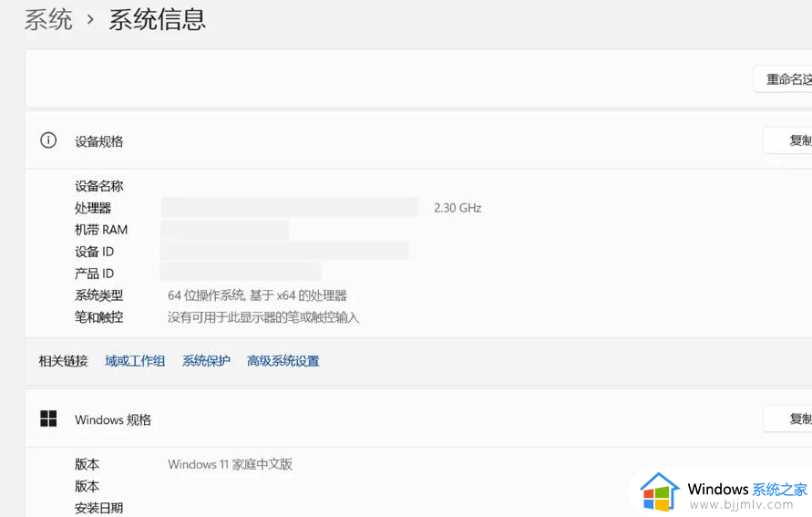Select the 产品 ID label

coord(94,274)
